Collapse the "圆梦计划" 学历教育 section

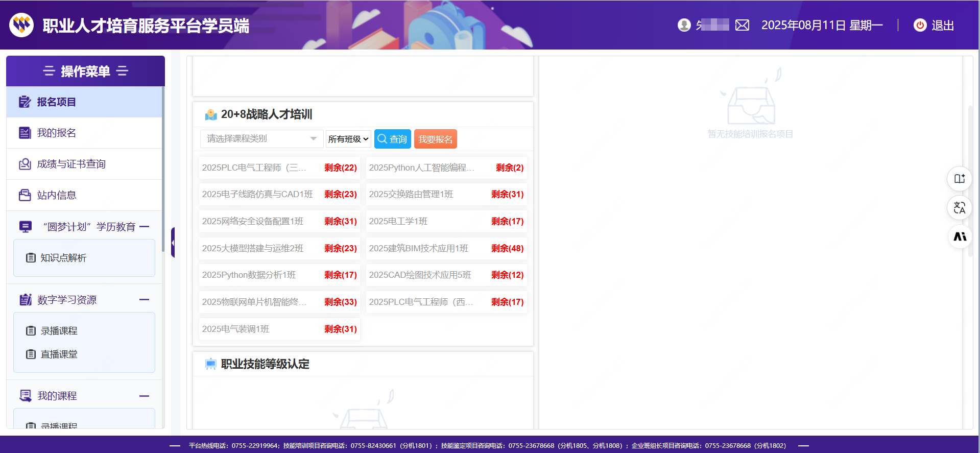coord(145,227)
